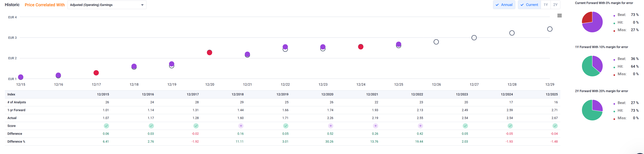Click the 12/2020 column header
This screenshot has width=644, height=154.
327,94
